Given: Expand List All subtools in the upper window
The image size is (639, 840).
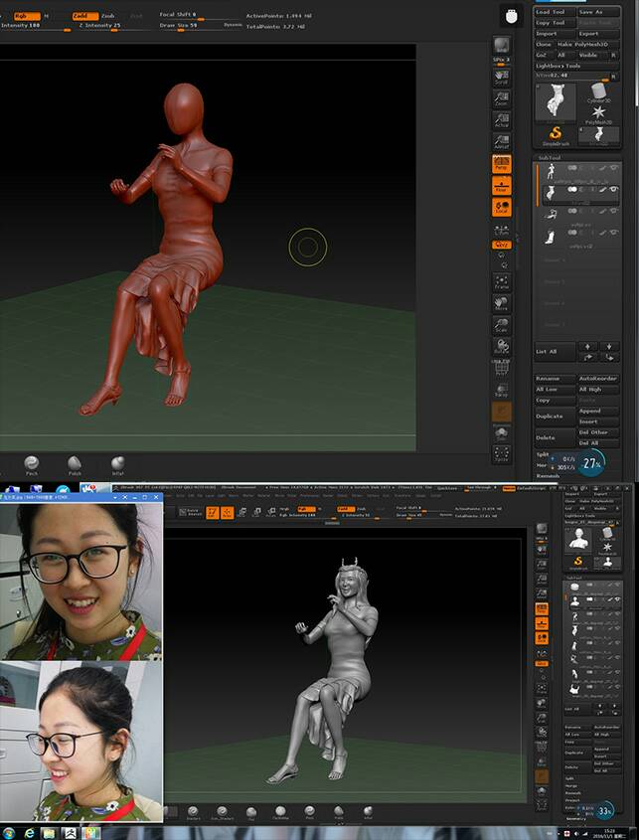Looking at the screenshot, I should (548, 351).
